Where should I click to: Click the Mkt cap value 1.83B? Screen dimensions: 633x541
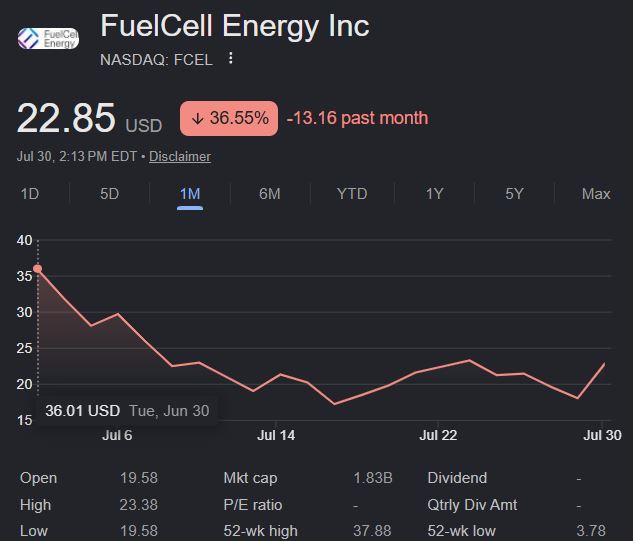pyautogui.click(x=373, y=478)
